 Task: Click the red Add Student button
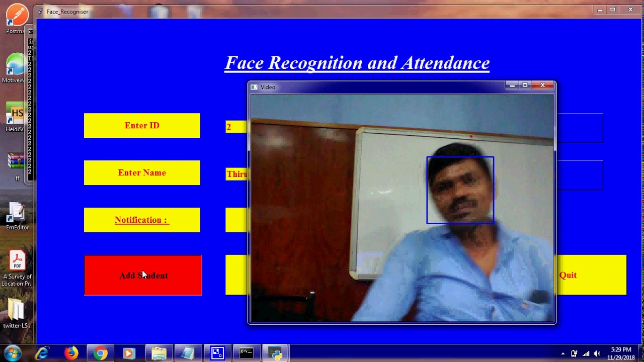pyautogui.click(x=143, y=275)
